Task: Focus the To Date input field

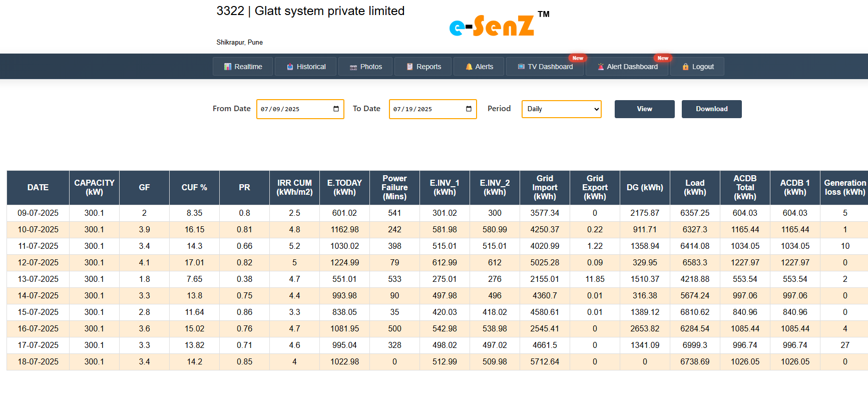Action: pos(433,109)
